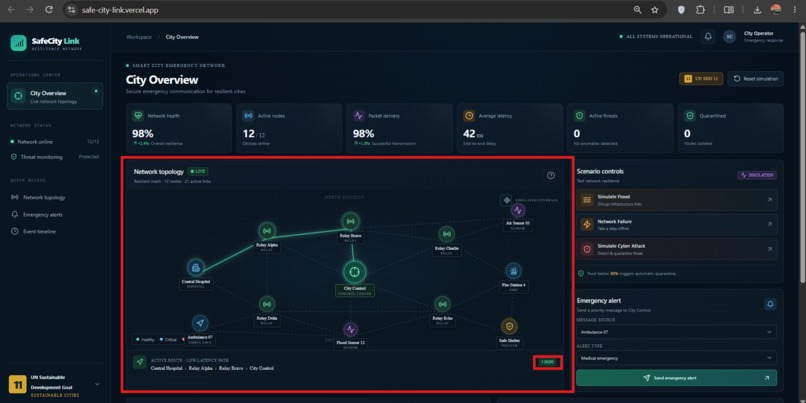Screen dimensions: 806x403
Task: Open the browser extensions puzzle icon
Action: pyautogui.click(x=700, y=10)
